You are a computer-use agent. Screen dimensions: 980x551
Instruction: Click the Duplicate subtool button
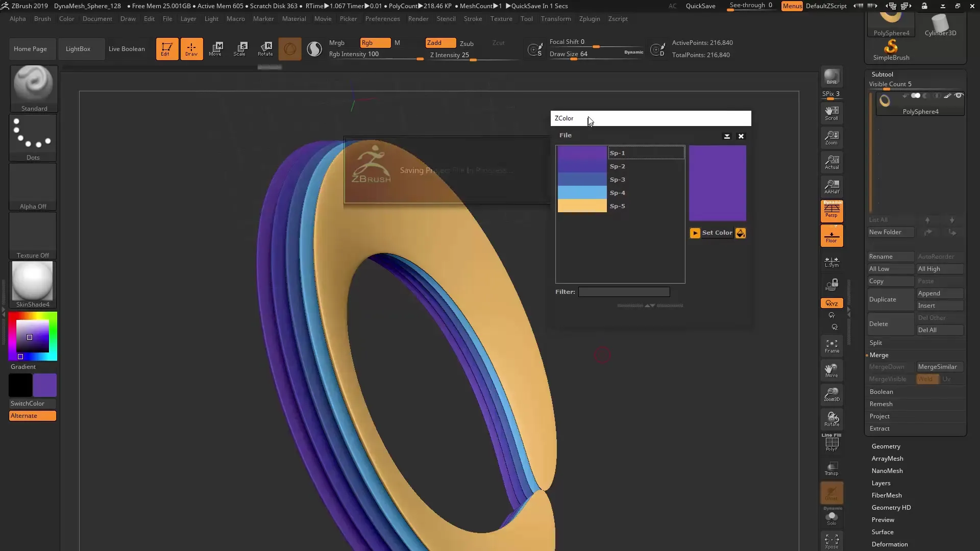[x=891, y=299]
